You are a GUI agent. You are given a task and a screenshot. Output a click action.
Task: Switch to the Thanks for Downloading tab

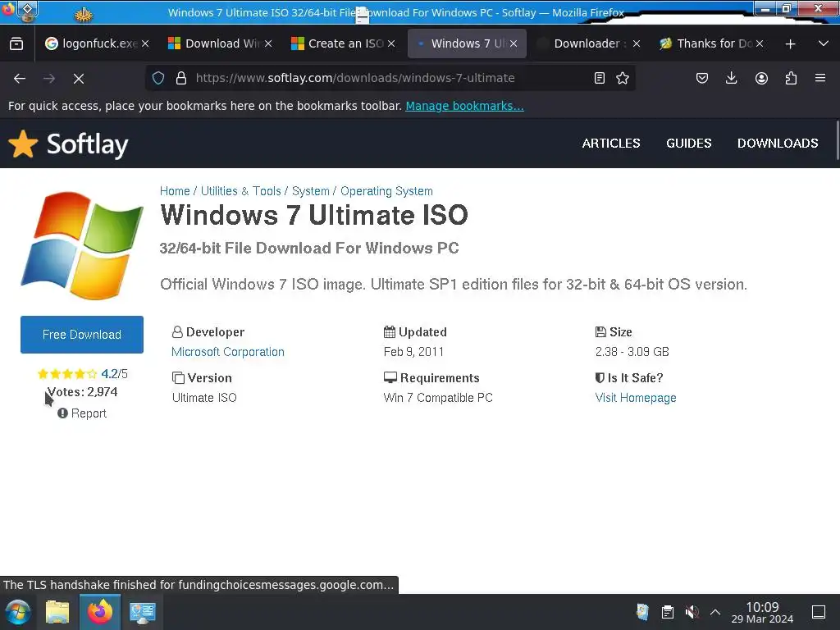(712, 43)
